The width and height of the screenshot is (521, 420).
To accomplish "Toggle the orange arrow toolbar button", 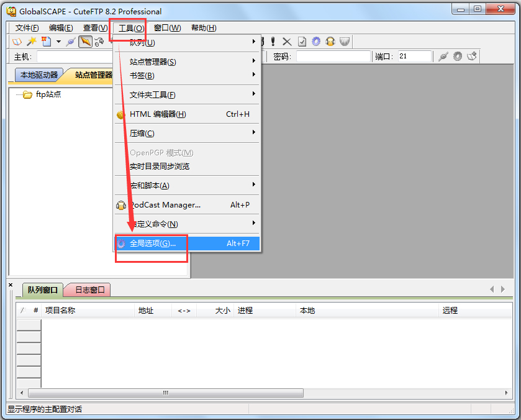I will pos(86,42).
